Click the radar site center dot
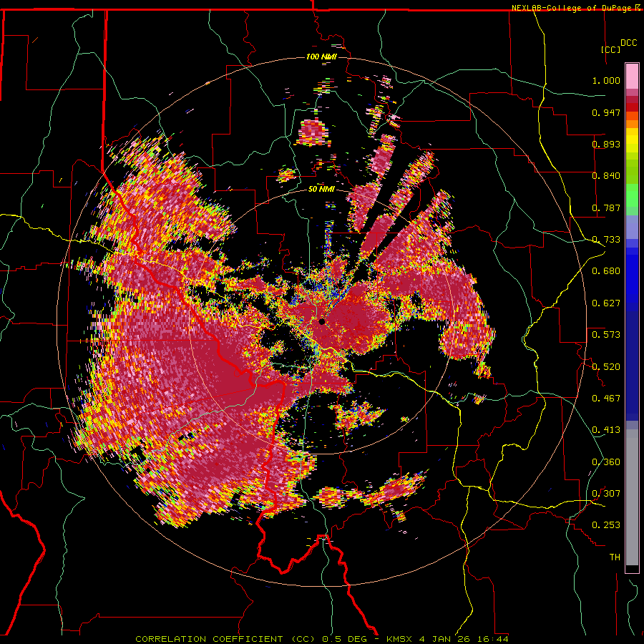Viewport: 644px width, 644px height. [321, 321]
